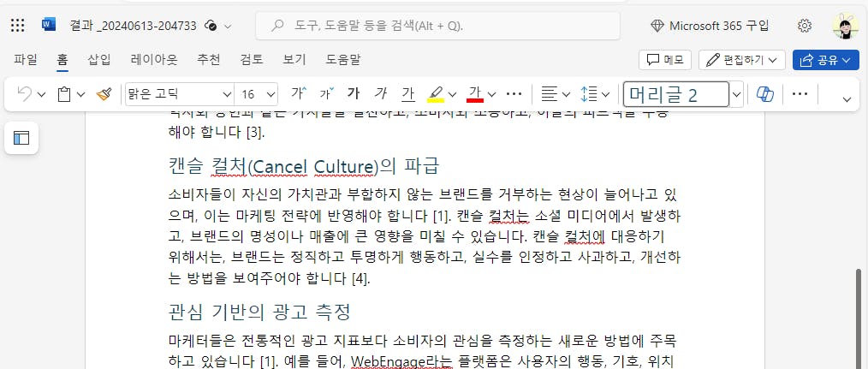The height and width of the screenshot is (369, 868).
Task: Decrease font size with shrink icon
Action: 327,93
